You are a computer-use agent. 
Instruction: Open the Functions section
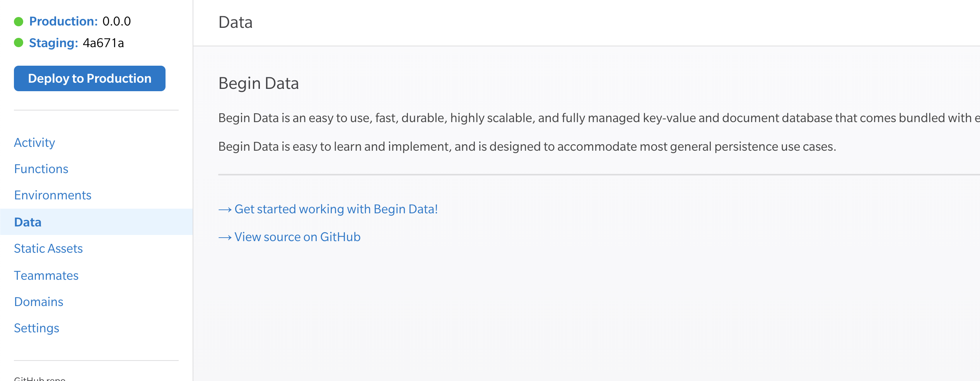41,169
